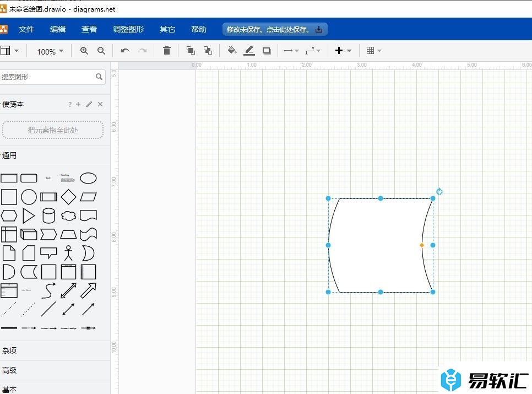This screenshot has height=394, width=532.
Task: Expand the 高级 shapes section
Action: 9,370
